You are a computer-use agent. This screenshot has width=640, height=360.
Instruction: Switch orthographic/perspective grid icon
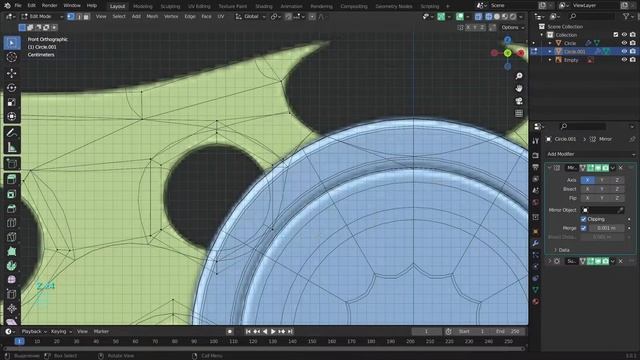pyautogui.click(x=519, y=113)
